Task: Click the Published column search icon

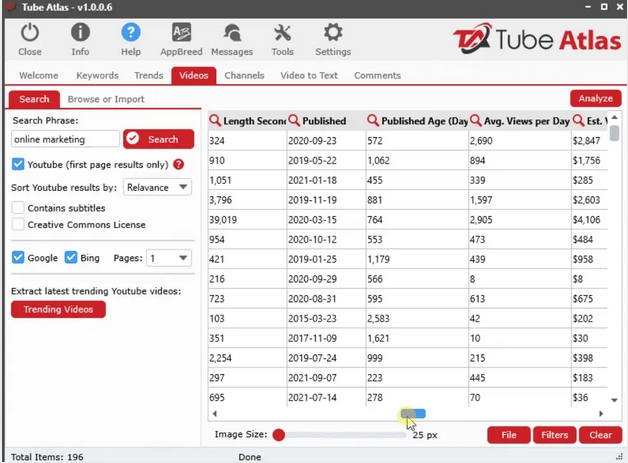Action: point(294,120)
